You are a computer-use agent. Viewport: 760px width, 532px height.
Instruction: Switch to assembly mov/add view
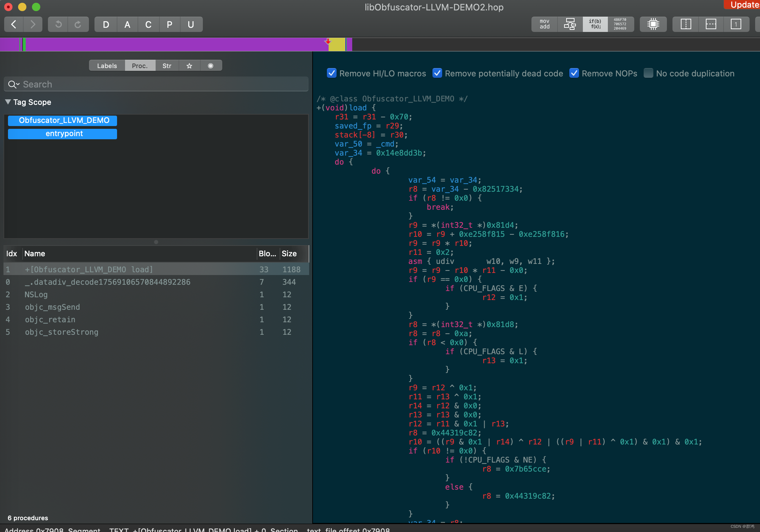coord(544,24)
